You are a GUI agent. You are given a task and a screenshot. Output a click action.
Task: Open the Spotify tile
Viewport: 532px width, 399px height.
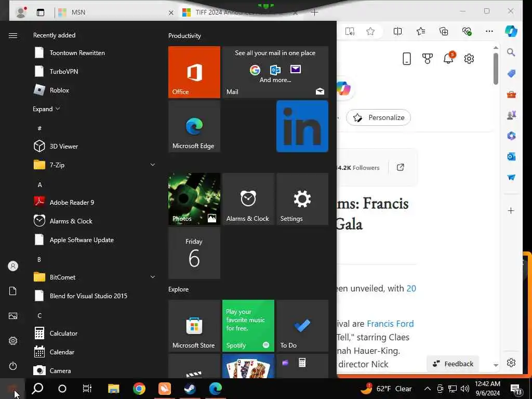pos(248,326)
